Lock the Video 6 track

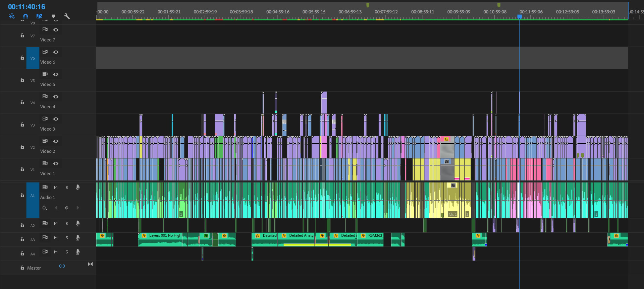tap(22, 58)
